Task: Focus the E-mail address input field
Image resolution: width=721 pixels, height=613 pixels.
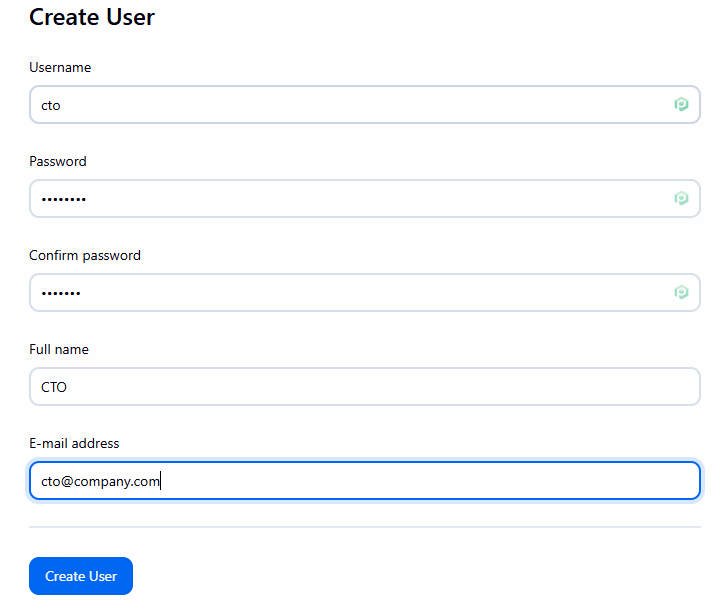Action: (x=400, y=480)
